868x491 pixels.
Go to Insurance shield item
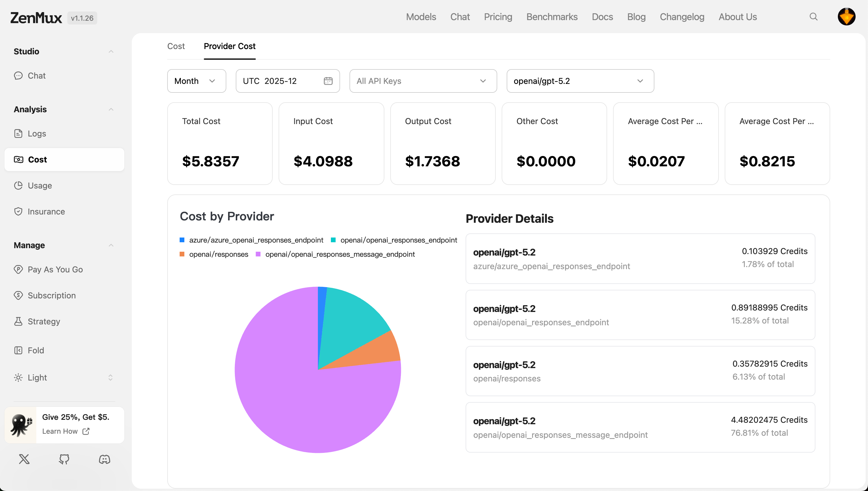point(46,212)
